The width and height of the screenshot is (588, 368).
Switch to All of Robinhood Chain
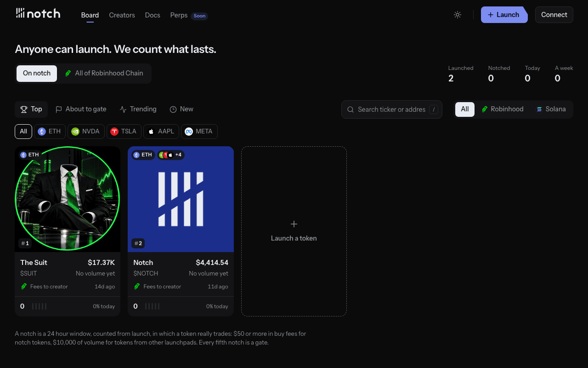(104, 74)
